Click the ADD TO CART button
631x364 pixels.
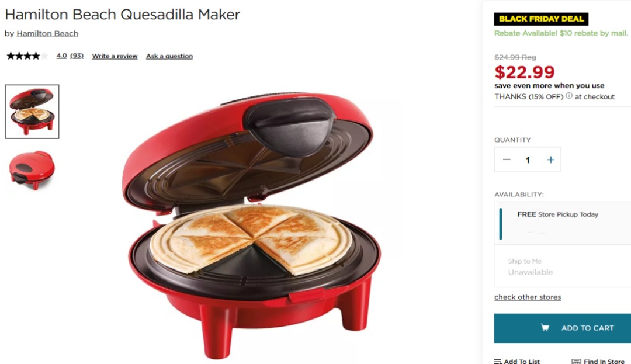click(x=563, y=328)
